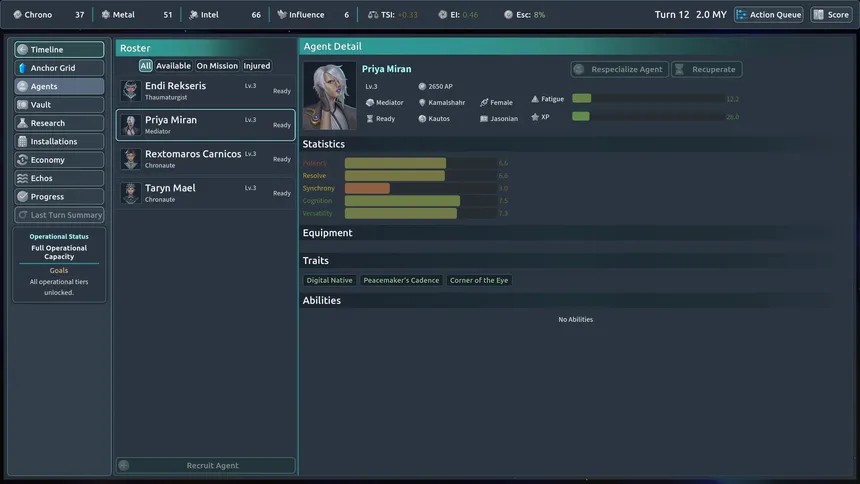Open the Action Queue
860x484 pixels.
(x=768, y=15)
